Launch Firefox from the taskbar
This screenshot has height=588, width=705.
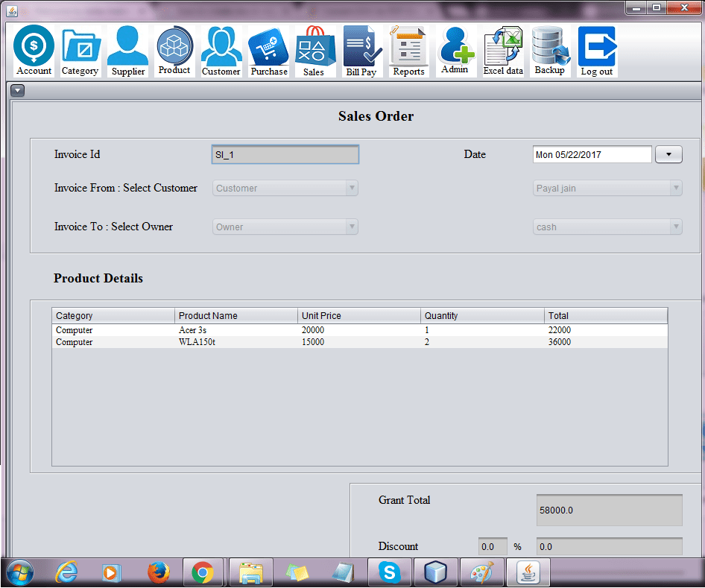pos(159,572)
